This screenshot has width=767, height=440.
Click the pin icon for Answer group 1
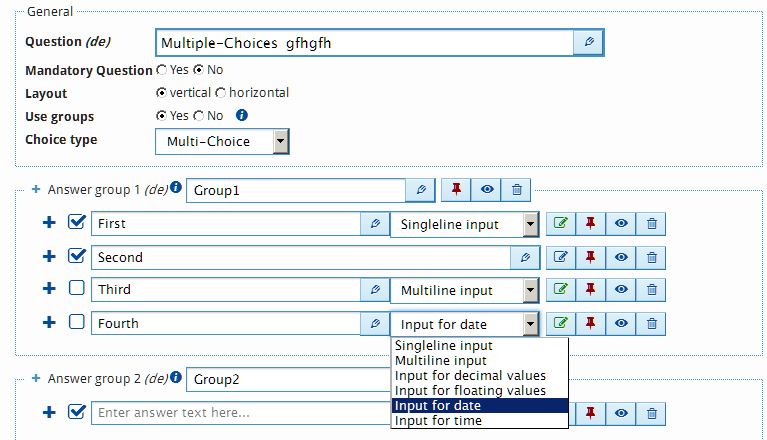457,190
